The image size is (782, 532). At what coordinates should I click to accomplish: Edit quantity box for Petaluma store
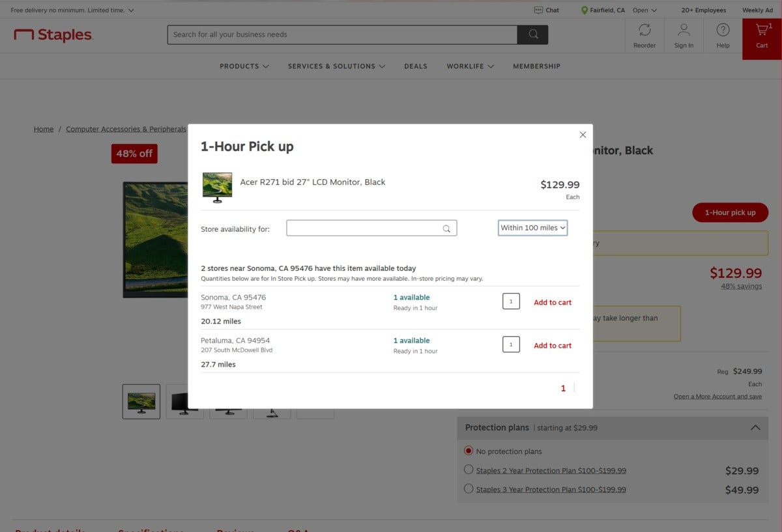pyautogui.click(x=511, y=344)
